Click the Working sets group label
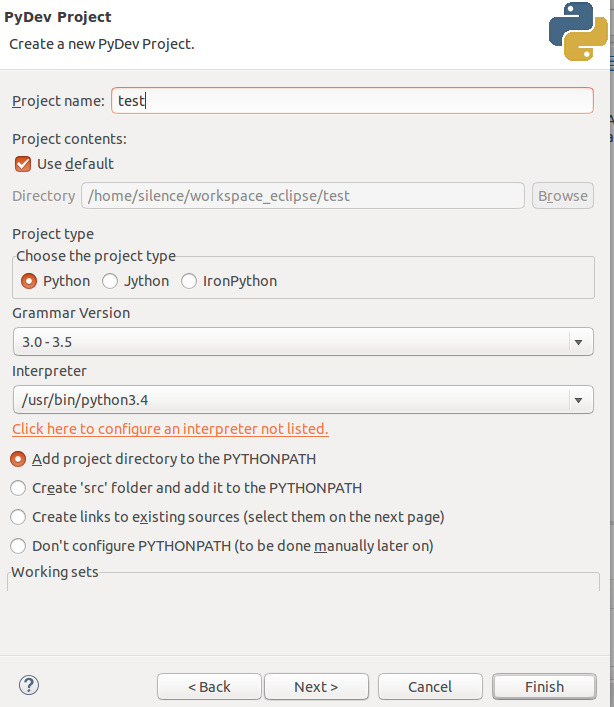The width and height of the screenshot is (614, 707). pos(55,572)
